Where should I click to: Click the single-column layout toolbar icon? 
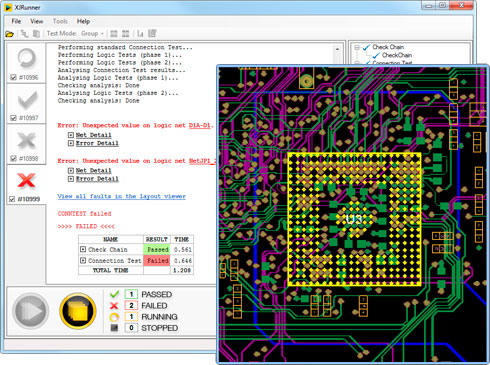(114, 34)
